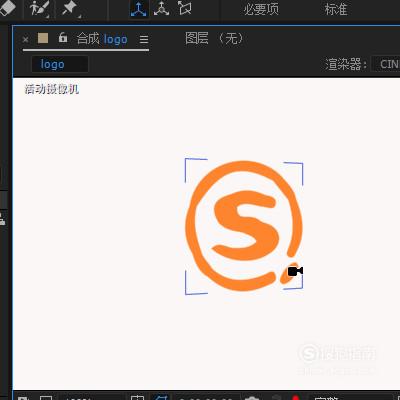Open the 渲染器 CINEMA dropdown
Screen dimensions: 400x400
click(x=386, y=64)
